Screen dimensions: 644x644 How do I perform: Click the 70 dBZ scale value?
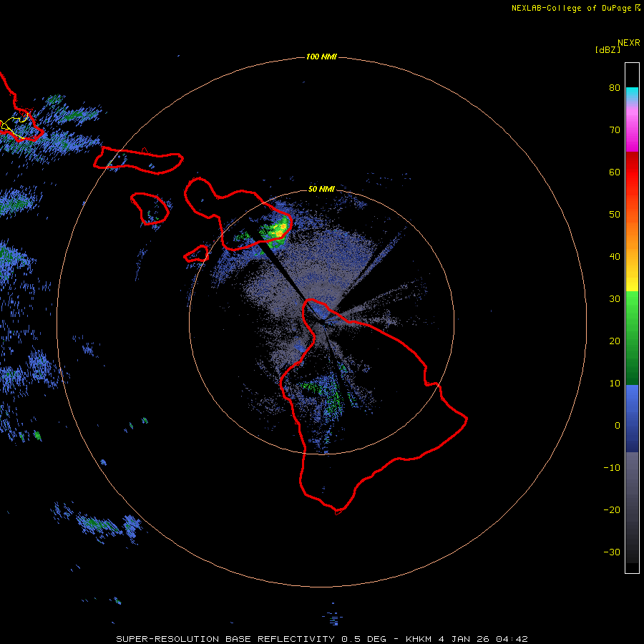[615, 130]
